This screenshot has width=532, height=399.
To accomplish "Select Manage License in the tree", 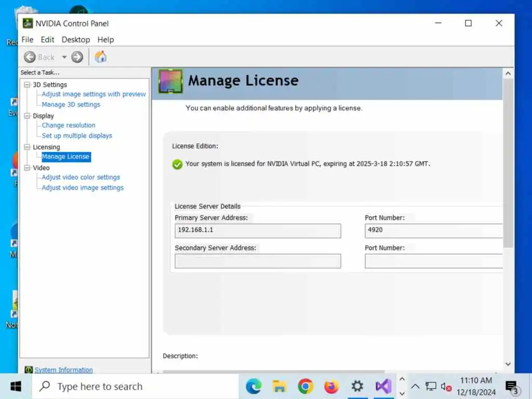I will pyautogui.click(x=66, y=156).
